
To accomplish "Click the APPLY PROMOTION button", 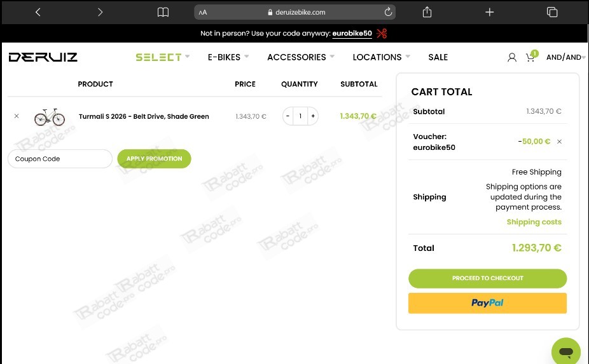I will tap(154, 159).
